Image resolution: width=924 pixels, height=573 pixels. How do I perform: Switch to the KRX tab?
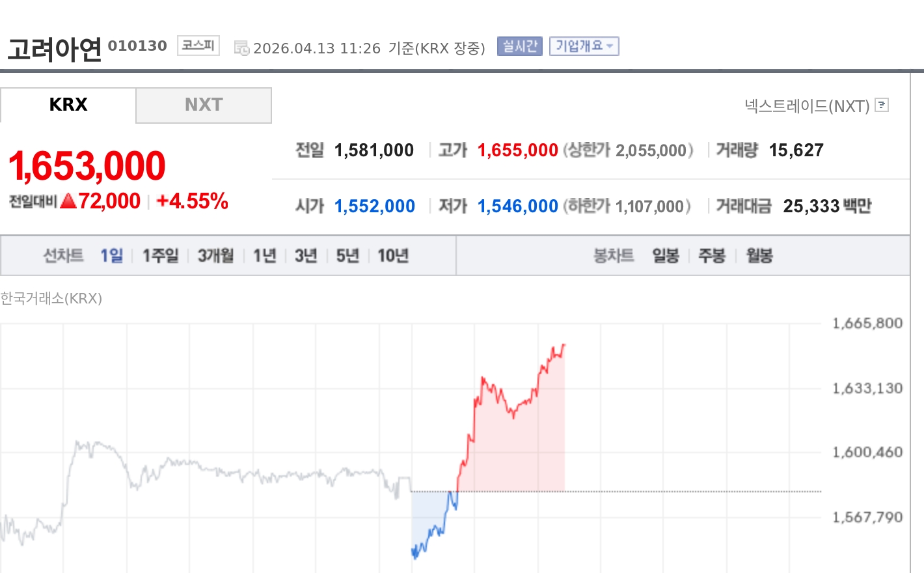click(x=68, y=105)
